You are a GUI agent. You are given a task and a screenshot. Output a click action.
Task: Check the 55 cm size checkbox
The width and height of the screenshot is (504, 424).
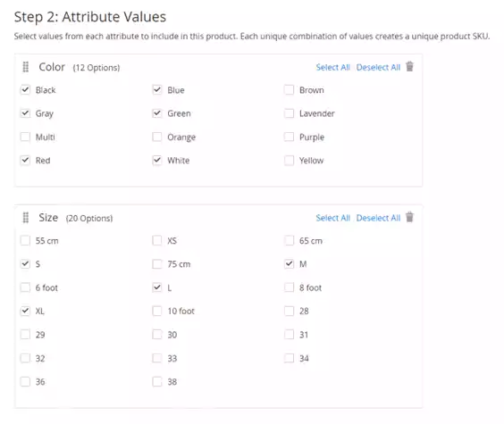(x=25, y=240)
